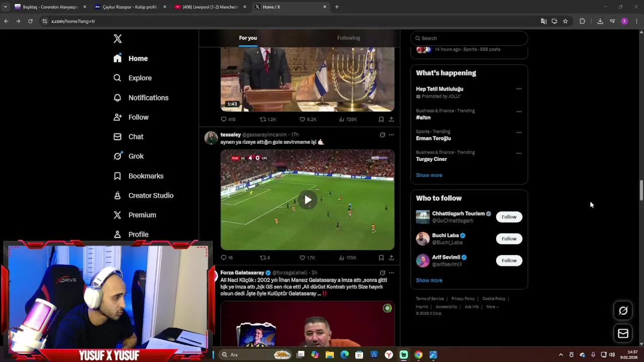Image resolution: width=644 pixels, height=362 pixels.
Task: Click the Windows taskbar search box
Action: [x=254, y=354]
